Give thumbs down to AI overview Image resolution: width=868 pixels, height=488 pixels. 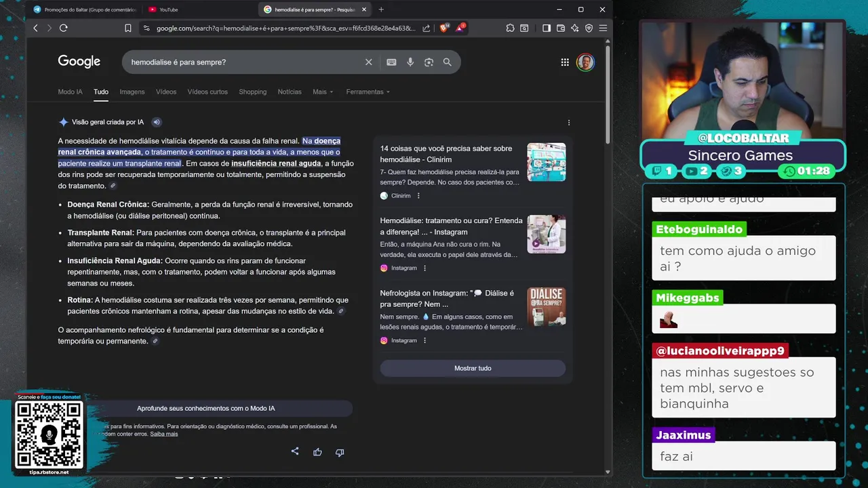(x=340, y=452)
